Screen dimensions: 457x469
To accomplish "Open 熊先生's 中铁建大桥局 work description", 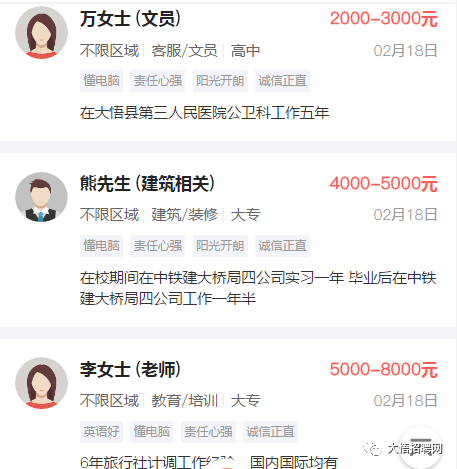I will (258, 288).
